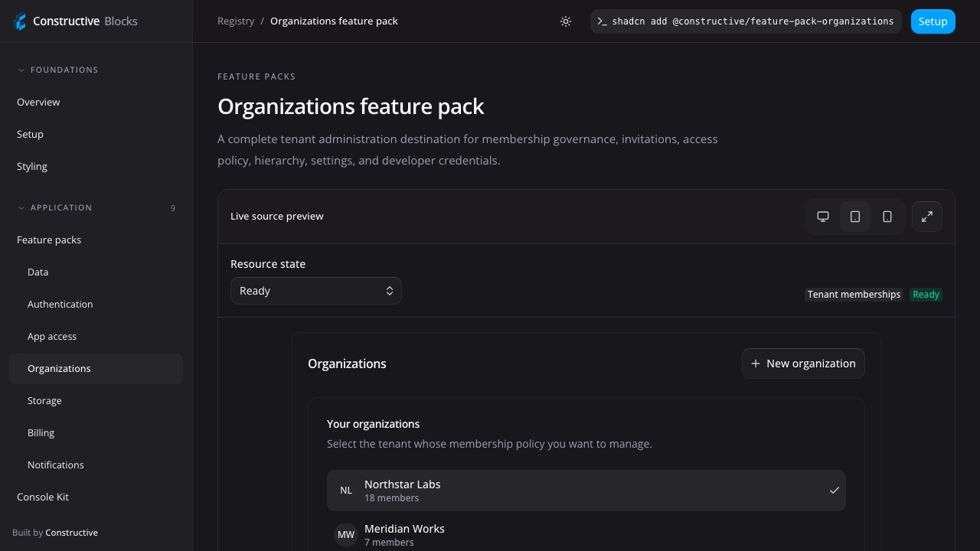980x551 pixels.
Task: Select Storage feature pack
Action: pyautogui.click(x=96, y=400)
